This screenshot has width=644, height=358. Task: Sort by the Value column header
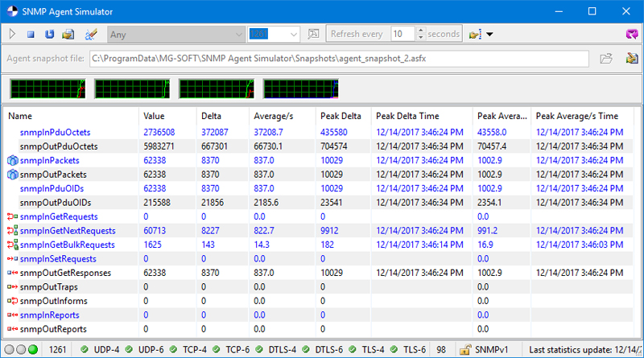pos(167,116)
